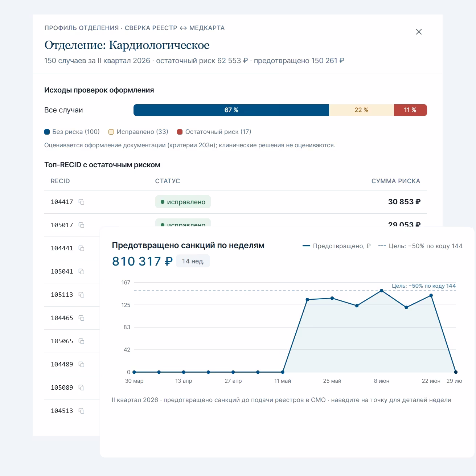Screen dimensions: 476x476
Task: Copy RECID 105089 to clipboard
Action: point(82,388)
